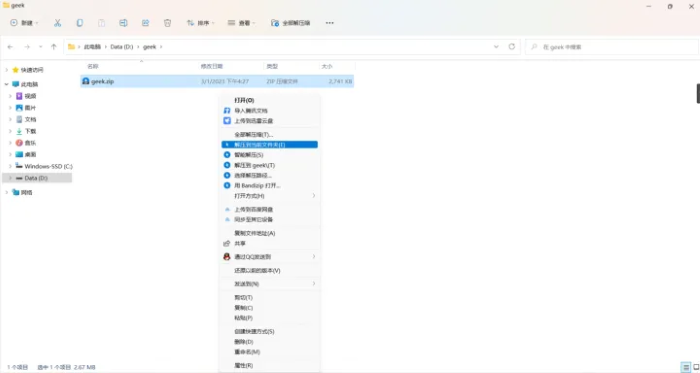Choose 同步至其它设备 in the context menu
The height and width of the screenshot is (373, 700).
[x=270, y=220]
